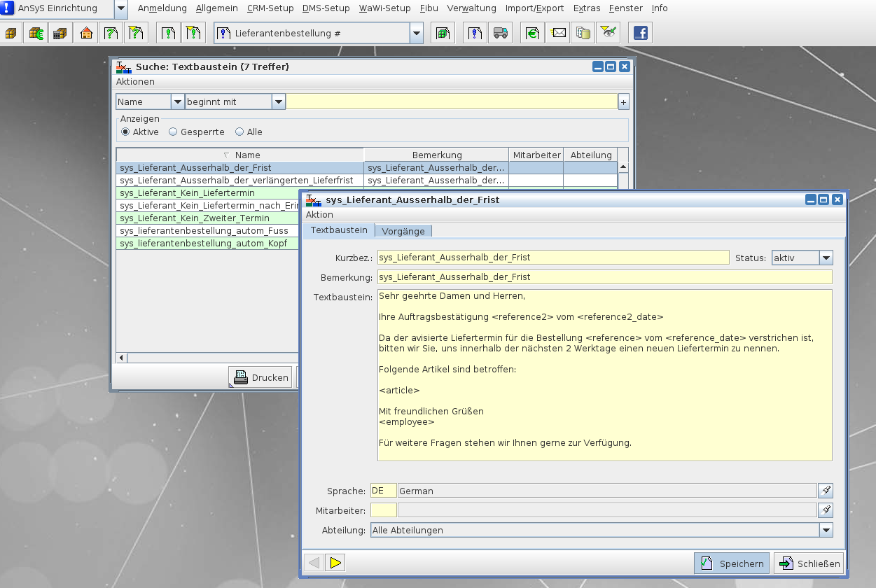Click the search pin icon next to Mitarbeiter
Screen dimensions: 876x588
tap(826, 510)
